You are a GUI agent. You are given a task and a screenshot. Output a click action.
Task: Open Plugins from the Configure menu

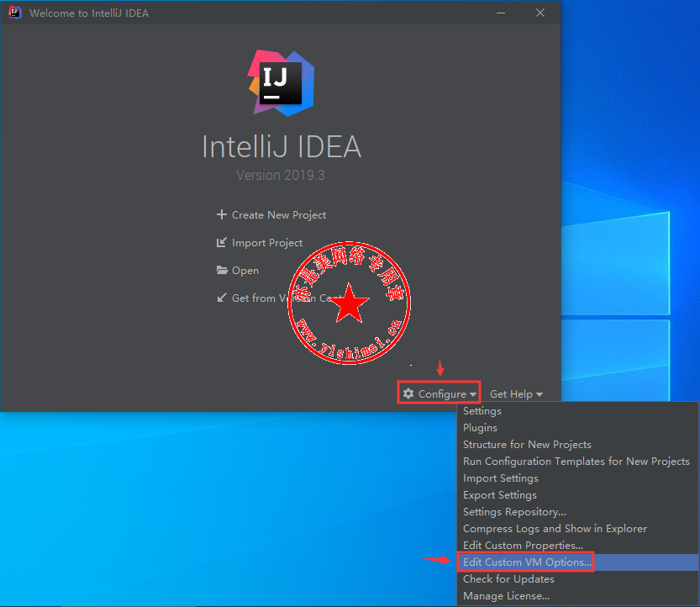point(578,428)
